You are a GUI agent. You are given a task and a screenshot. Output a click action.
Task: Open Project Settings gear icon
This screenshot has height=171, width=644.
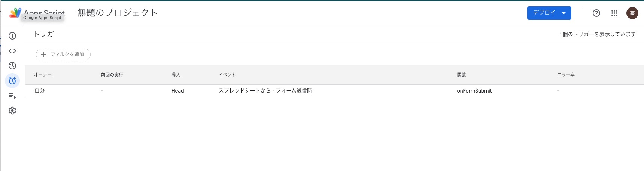[12, 111]
